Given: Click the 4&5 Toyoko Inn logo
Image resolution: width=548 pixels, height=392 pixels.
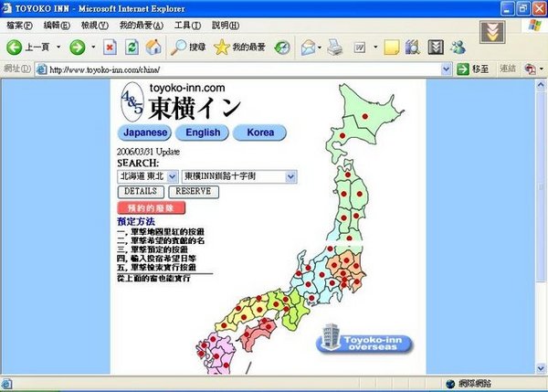Looking at the screenshot, I should pos(132,102).
